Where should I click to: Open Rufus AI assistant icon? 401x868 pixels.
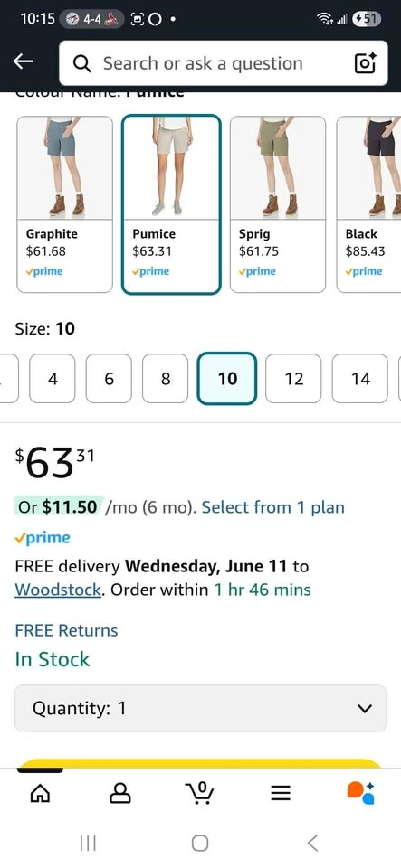[360, 793]
